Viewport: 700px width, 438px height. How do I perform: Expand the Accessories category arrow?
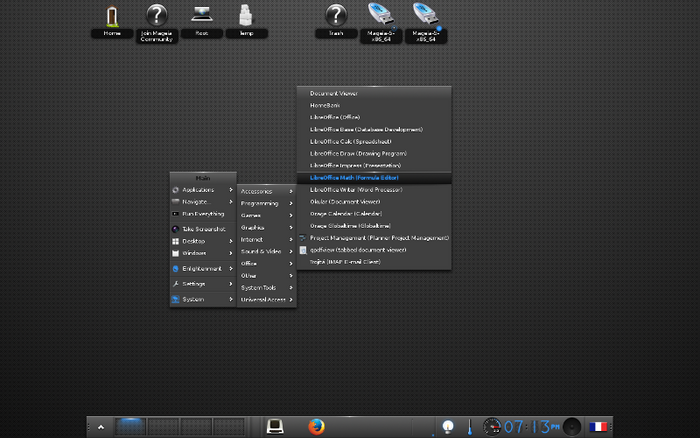(291, 191)
